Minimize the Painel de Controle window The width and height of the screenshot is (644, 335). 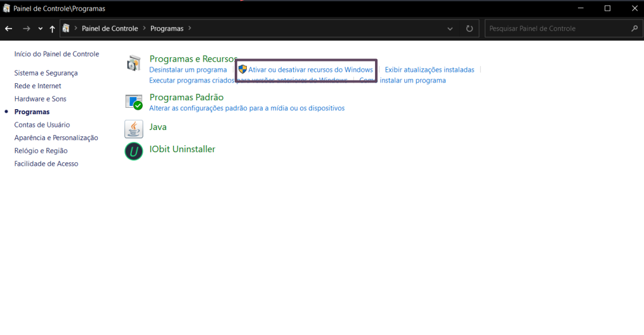coord(581,8)
